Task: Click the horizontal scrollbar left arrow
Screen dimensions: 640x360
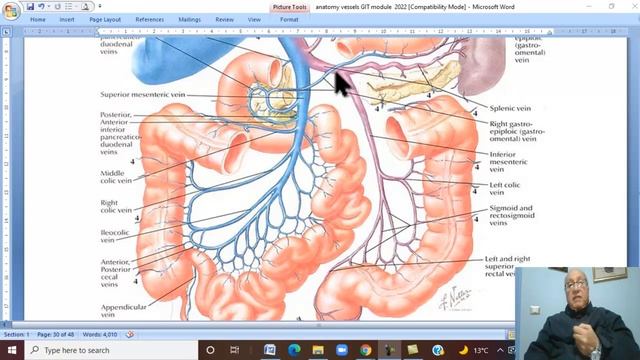Action: [5, 325]
